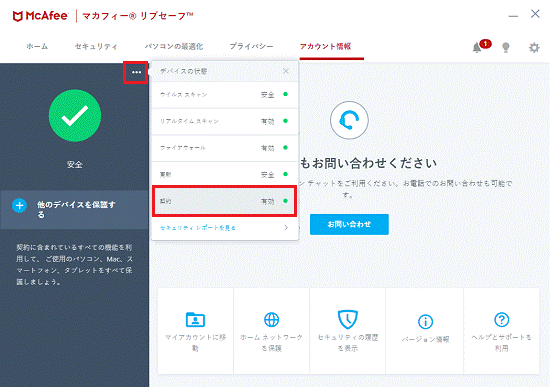Select the ファイアウォール status row
Image resolution: width=550 pixels, height=387 pixels.
point(225,148)
